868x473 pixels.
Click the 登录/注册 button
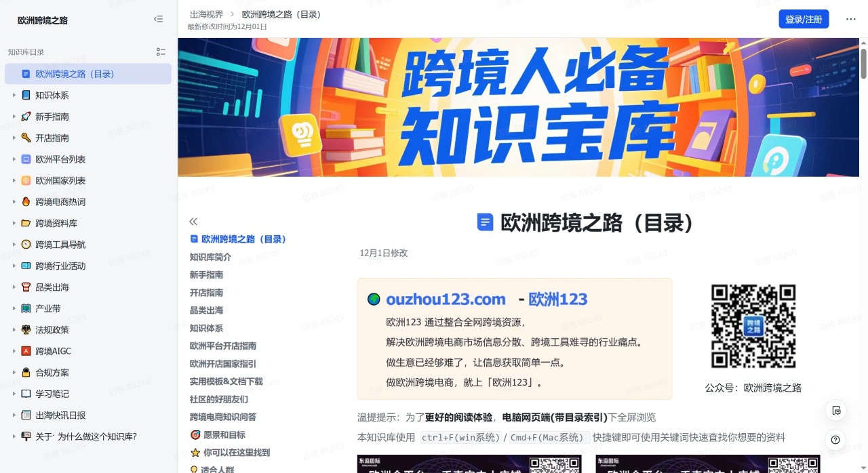point(803,19)
